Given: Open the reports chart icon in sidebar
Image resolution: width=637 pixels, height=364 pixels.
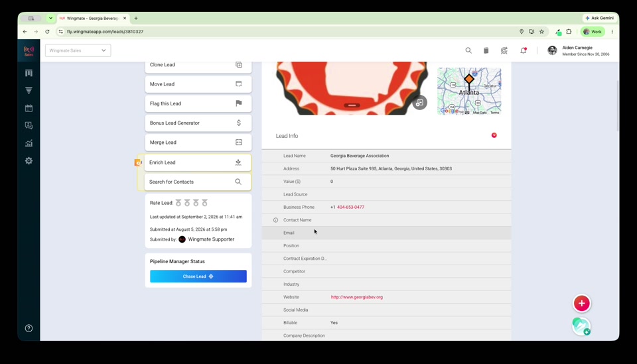Looking at the screenshot, I should pos(29,143).
